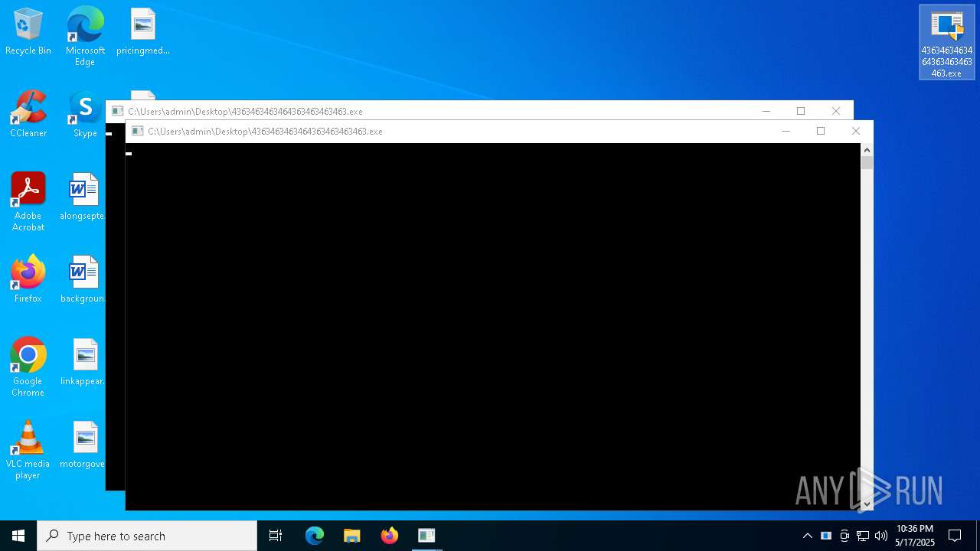The height and width of the screenshot is (551, 980).
Task: Click the back console window's title bar icon
Action: 117,111
